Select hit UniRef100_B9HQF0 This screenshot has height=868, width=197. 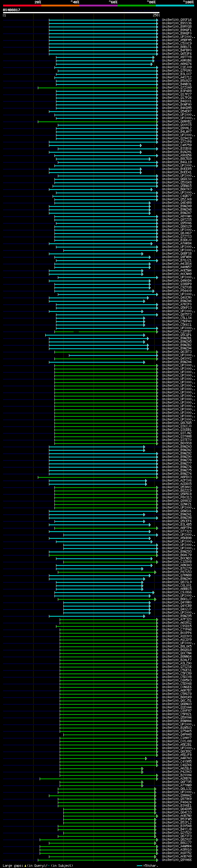click(177, 33)
